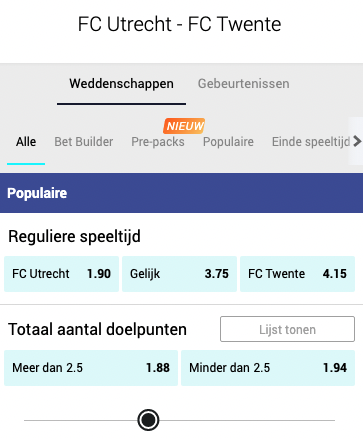This screenshot has width=363, height=439.
Task: Open the Bet Builder category
Action: coord(84,142)
